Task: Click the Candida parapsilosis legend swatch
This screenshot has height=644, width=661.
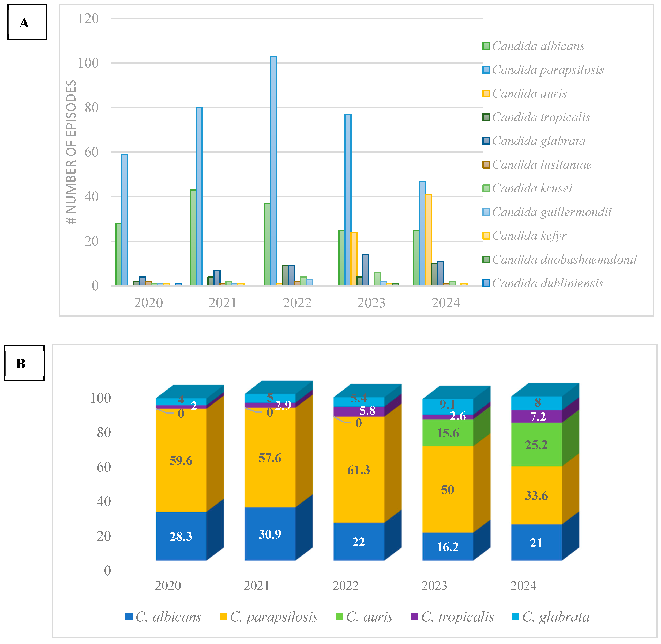Action: tap(486, 70)
